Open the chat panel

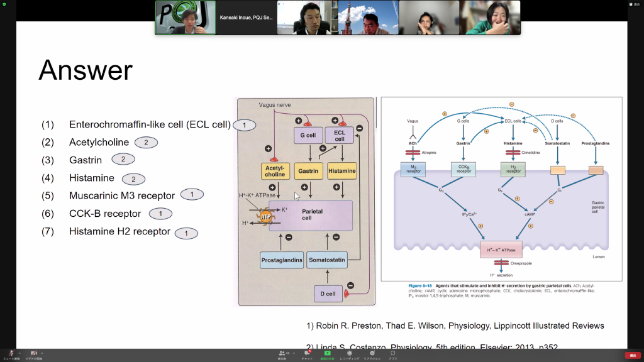307,353
